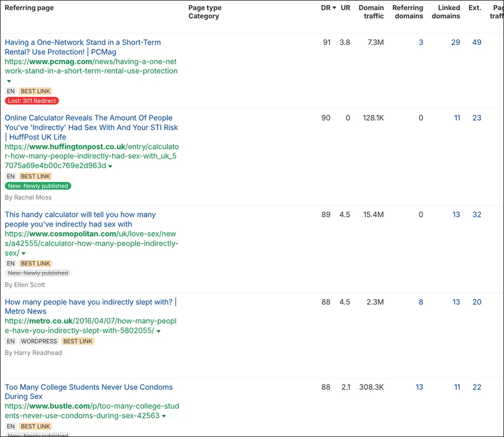Image resolution: width=504 pixels, height=437 pixels.
Task: Open the huffingtonpost.co.uk URL link
Action: [92, 156]
